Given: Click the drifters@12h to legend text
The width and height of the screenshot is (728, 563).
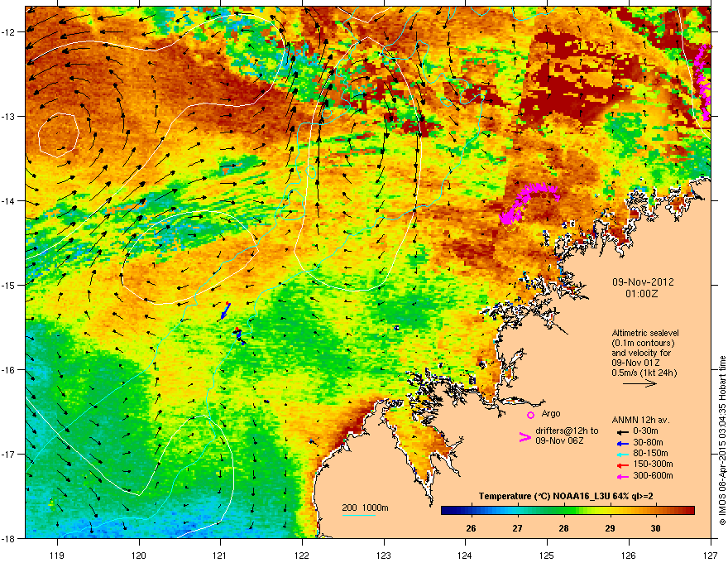Looking at the screenshot, I should point(567,431).
